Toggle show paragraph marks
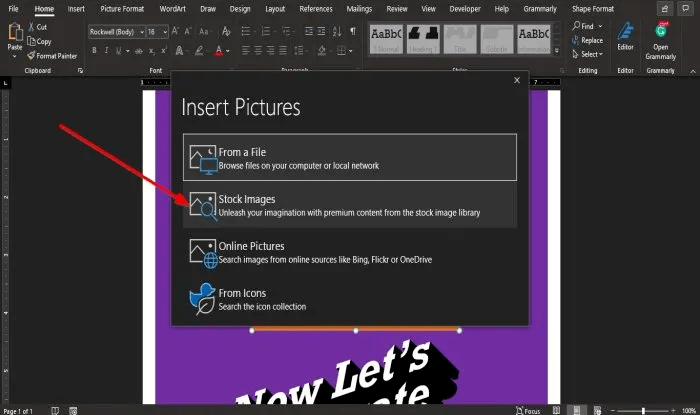 point(353,31)
